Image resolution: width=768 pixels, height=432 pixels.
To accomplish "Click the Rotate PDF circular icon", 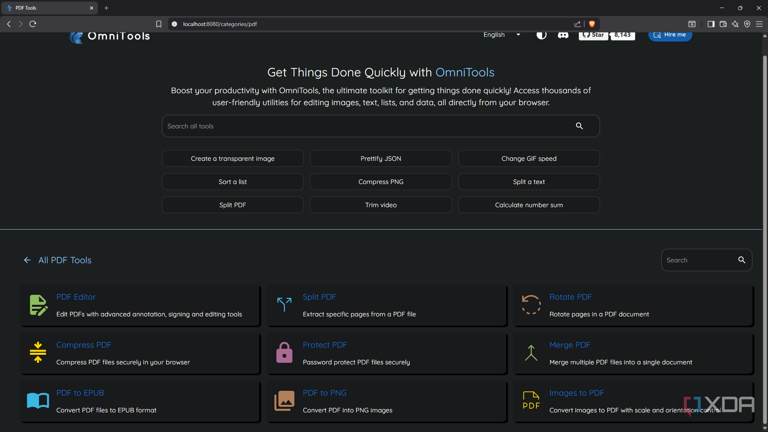I will [x=530, y=305].
